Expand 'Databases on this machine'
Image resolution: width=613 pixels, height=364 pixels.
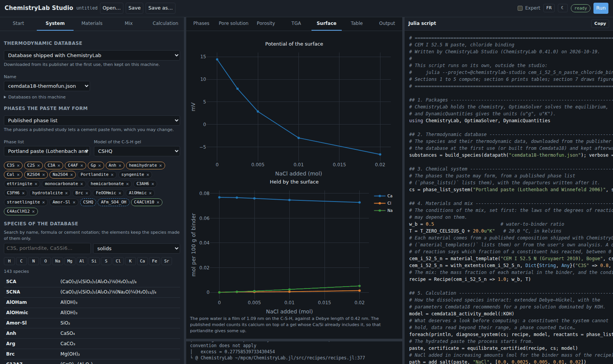click(35, 97)
